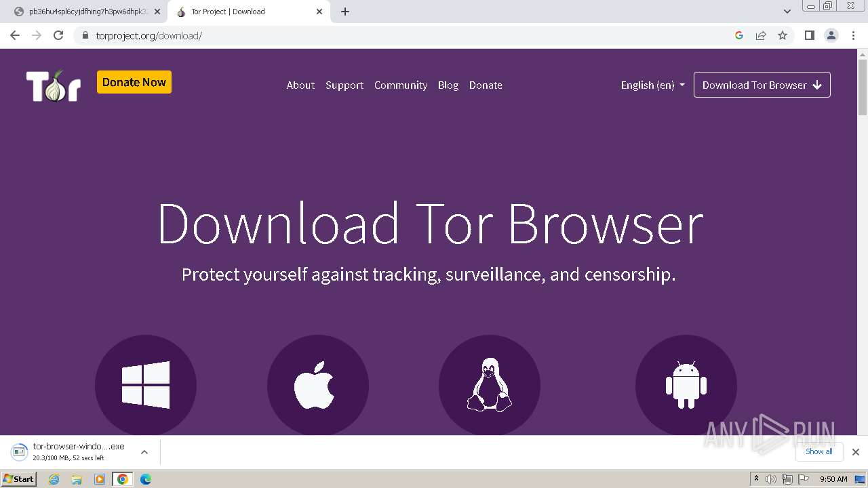Open media player from taskbar
The width and height of the screenshot is (868, 488).
pos(100,479)
